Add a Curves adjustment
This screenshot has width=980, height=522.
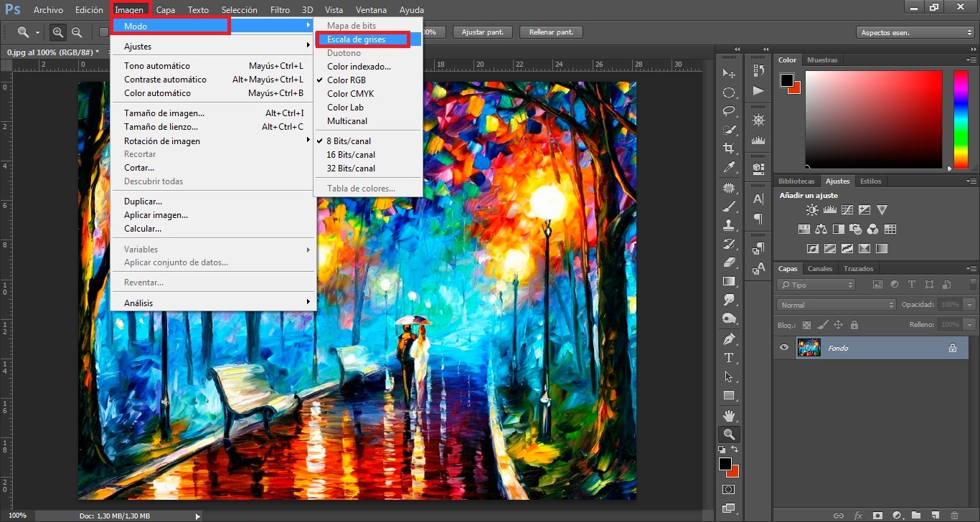point(847,210)
